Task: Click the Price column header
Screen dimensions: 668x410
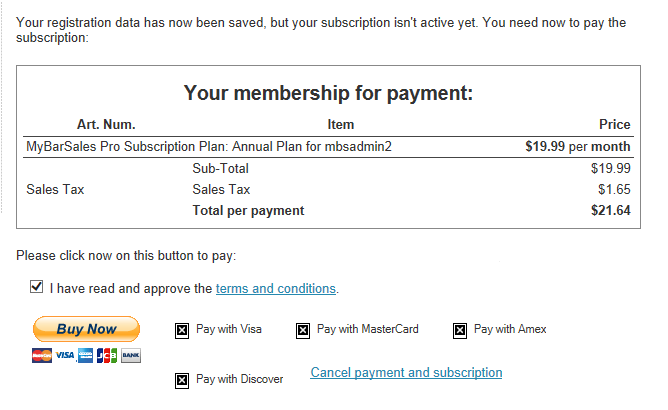Action: (x=614, y=124)
